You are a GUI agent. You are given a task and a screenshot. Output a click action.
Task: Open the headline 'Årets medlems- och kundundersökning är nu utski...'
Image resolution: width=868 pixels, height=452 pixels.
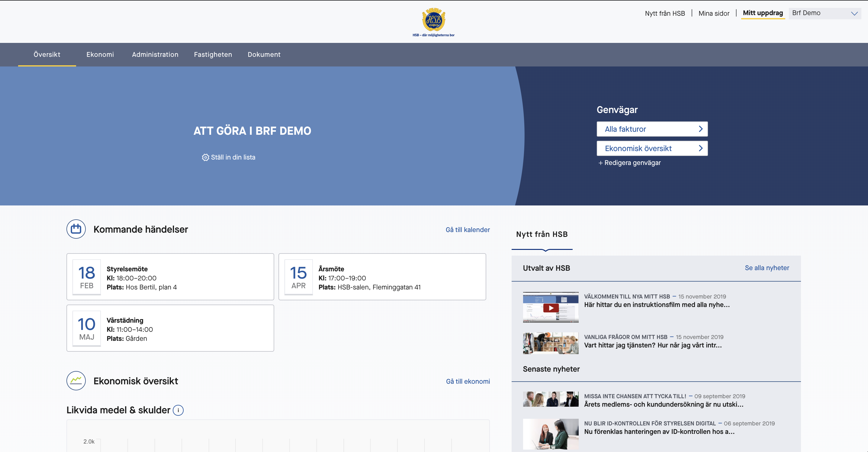point(664,405)
